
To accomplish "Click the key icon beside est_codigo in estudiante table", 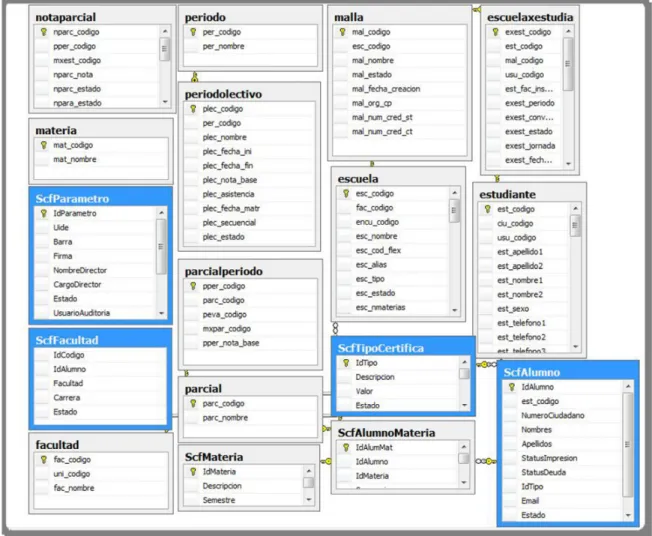I will (x=487, y=209).
